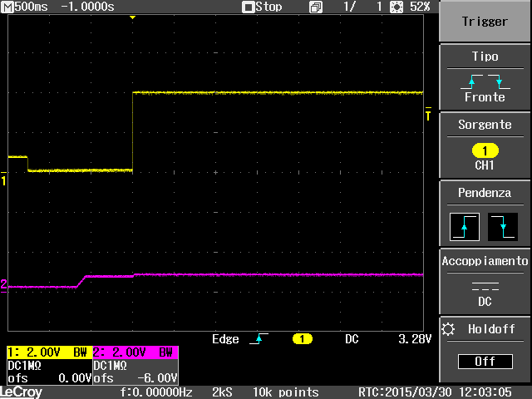This screenshot has width=532, height=399.
Task: Click channel 1 offset value 0.00V
Action: (x=75, y=378)
